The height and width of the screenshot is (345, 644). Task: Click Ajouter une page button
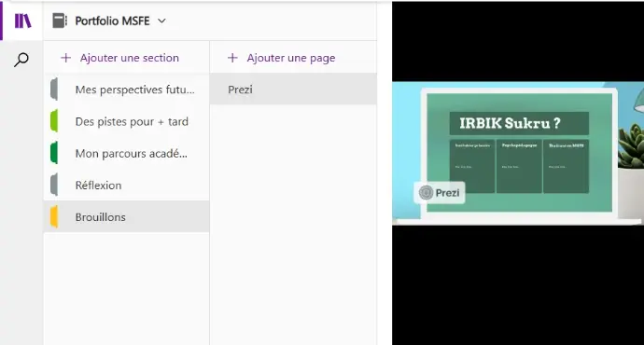281,58
